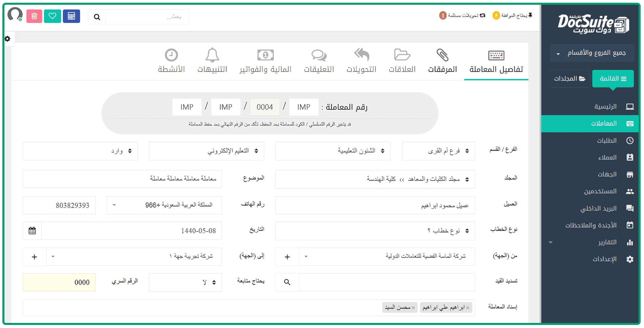644x328 pixels.
Task: Remove 'محسن السيد' tag from assignment field
Action: click(413, 308)
